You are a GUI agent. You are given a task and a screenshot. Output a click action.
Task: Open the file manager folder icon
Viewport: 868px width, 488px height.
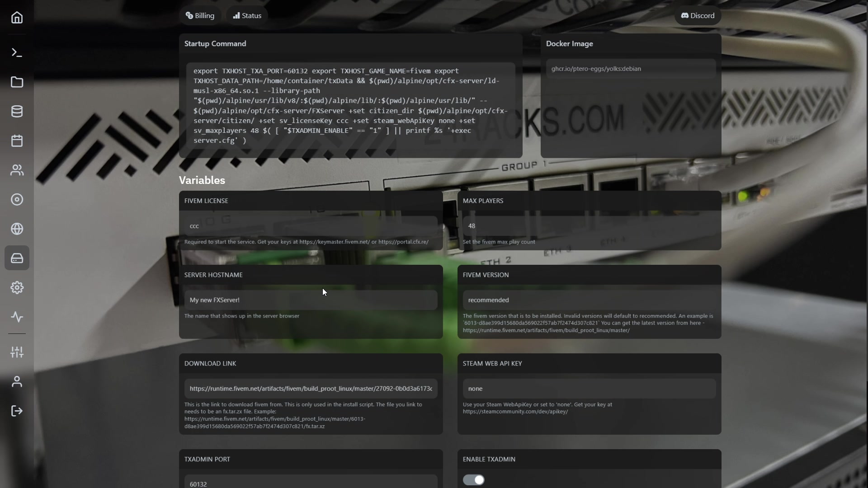pos(17,82)
